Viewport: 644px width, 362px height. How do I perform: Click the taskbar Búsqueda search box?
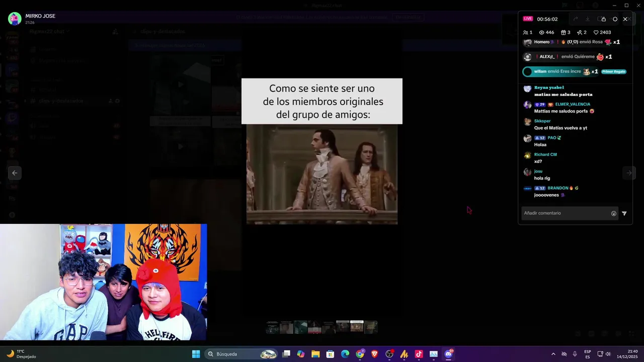(242, 354)
